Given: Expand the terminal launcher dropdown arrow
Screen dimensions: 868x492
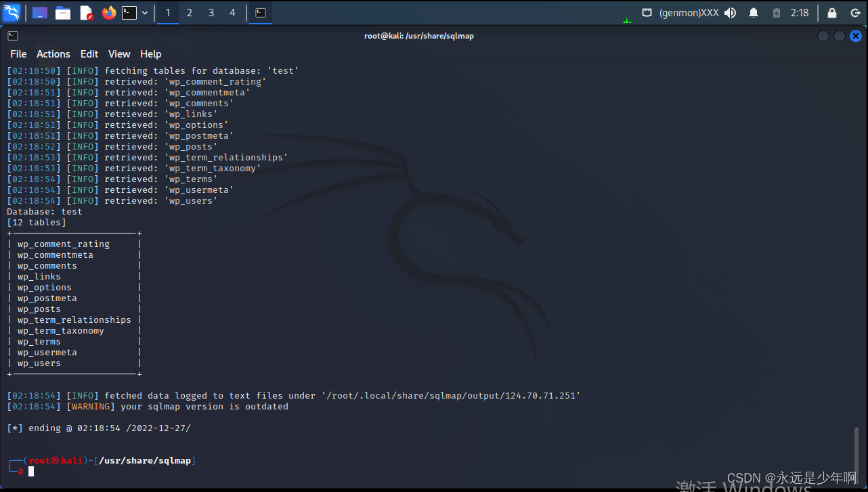Looking at the screenshot, I should [145, 12].
